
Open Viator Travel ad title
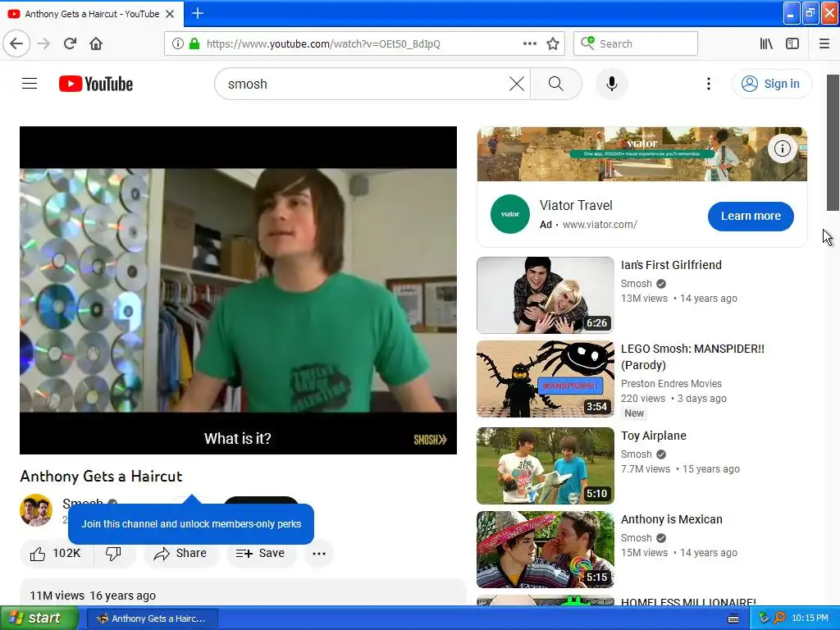576,205
